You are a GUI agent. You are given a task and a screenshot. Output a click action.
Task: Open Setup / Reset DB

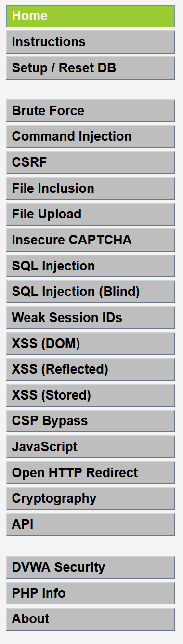point(91,68)
